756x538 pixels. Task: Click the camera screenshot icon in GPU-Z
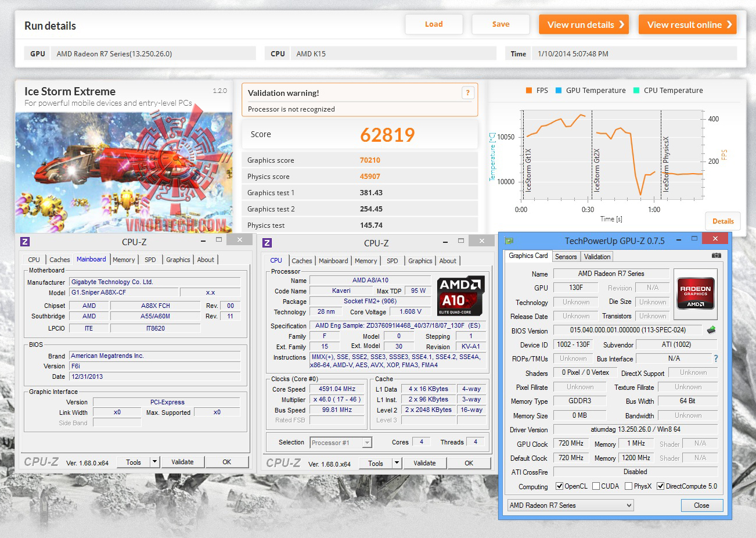pos(716,256)
